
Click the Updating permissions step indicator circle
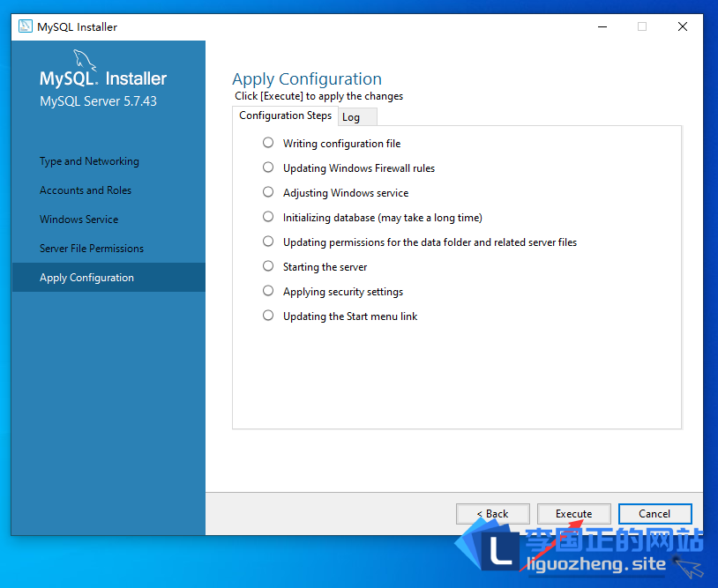[268, 242]
